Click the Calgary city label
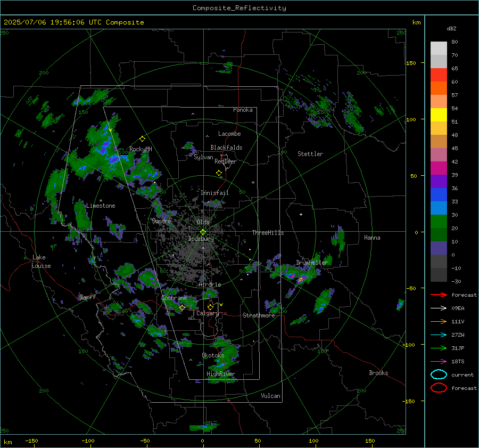The height and width of the screenshot is (448, 479). tap(208, 313)
